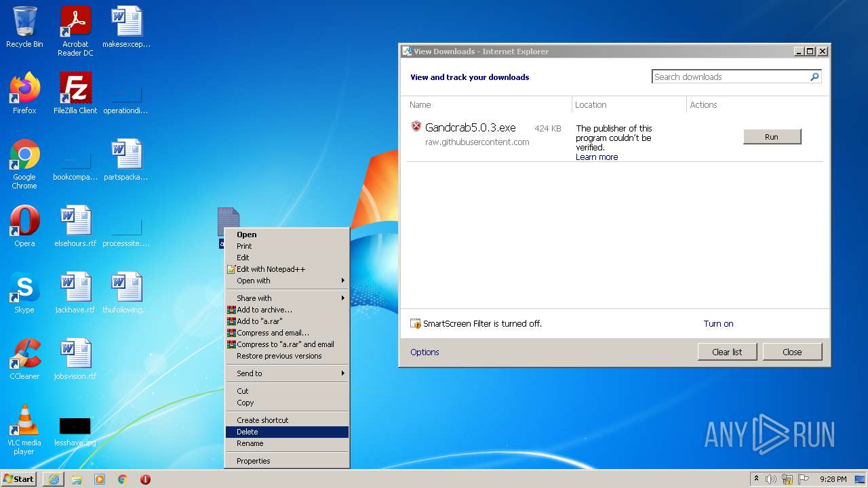The width and height of the screenshot is (868, 488).
Task: Expand the Send to submenu
Action: (x=287, y=373)
